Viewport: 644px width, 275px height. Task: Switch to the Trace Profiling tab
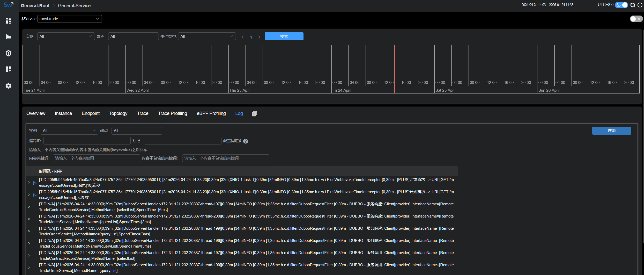pyautogui.click(x=172, y=113)
